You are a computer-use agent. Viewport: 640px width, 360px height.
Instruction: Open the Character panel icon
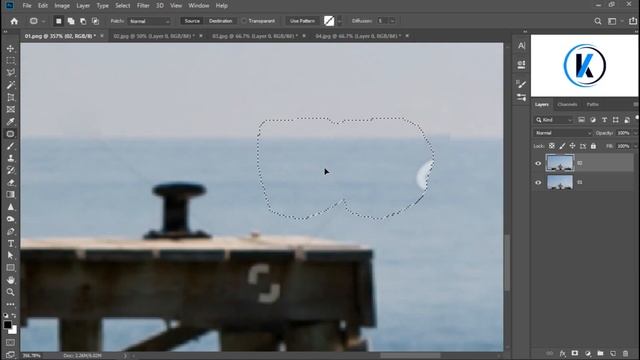click(x=521, y=46)
